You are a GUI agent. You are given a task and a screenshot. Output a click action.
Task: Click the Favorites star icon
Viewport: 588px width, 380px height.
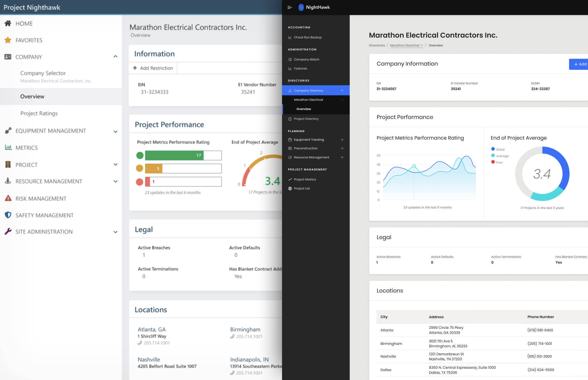[x=8, y=40]
